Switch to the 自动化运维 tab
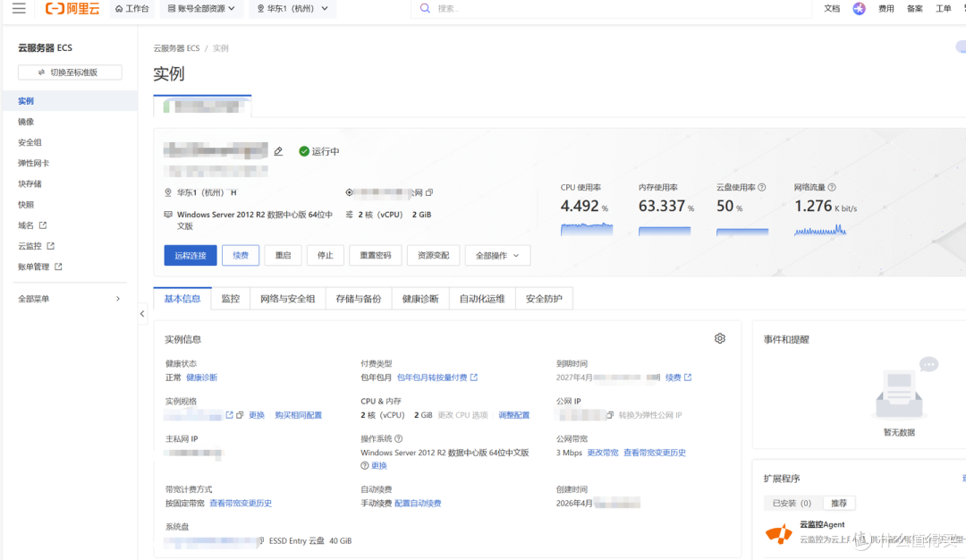 482,299
